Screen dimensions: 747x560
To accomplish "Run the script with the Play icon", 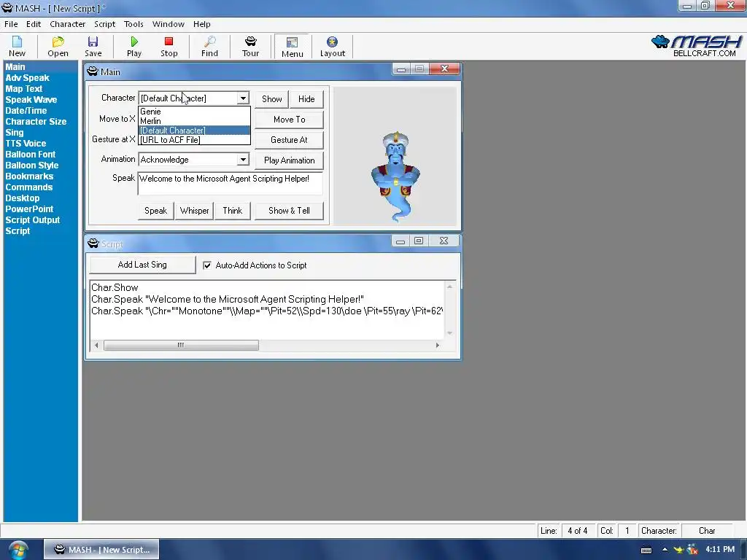I will (x=134, y=46).
